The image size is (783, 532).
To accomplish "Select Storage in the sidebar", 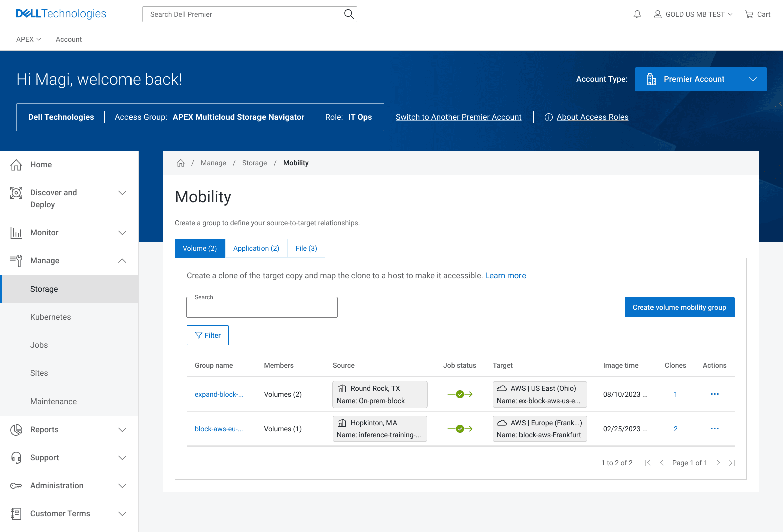I will (x=69, y=289).
